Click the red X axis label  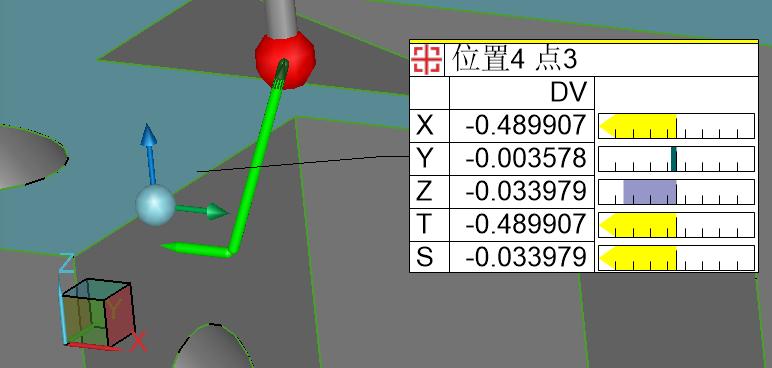tap(139, 342)
